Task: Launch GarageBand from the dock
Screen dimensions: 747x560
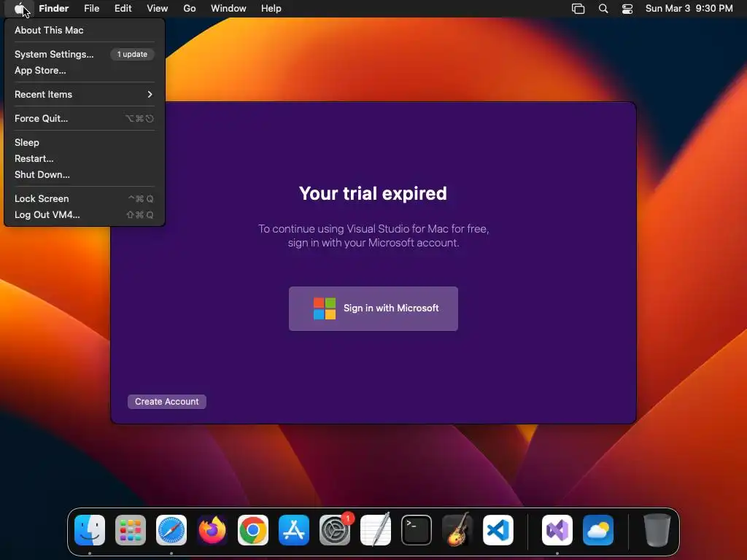Action: pos(457,530)
